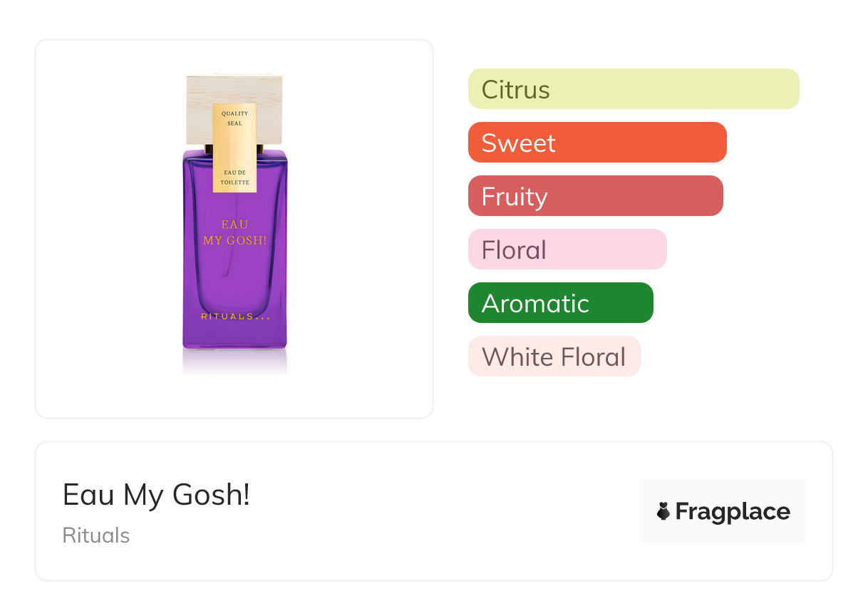Screen dimensions: 868x616
Task: Click the Fragplace perfume bottle logo icon
Action: tap(664, 511)
